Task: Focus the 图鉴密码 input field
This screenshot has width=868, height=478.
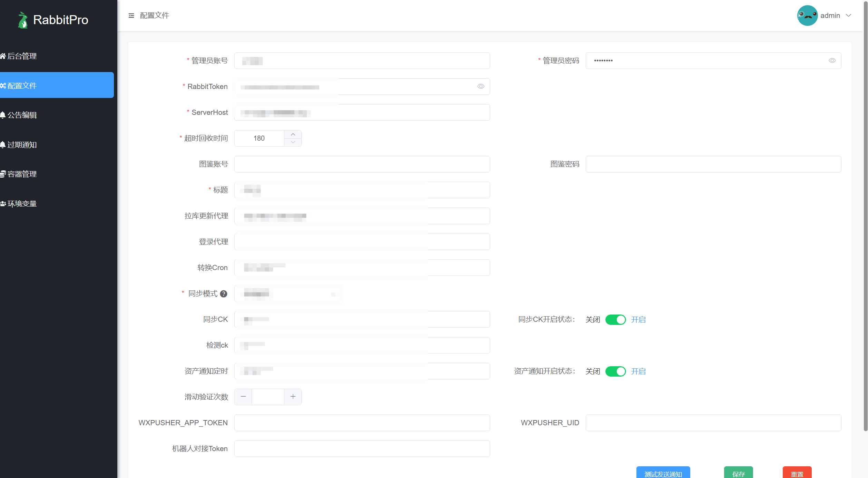Action: 713,164
